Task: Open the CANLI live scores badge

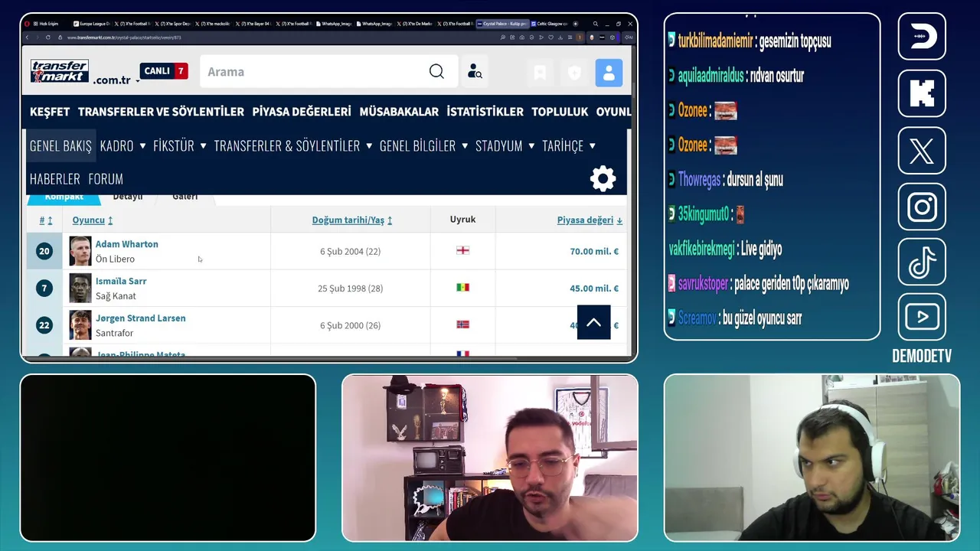Action: click(x=164, y=71)
